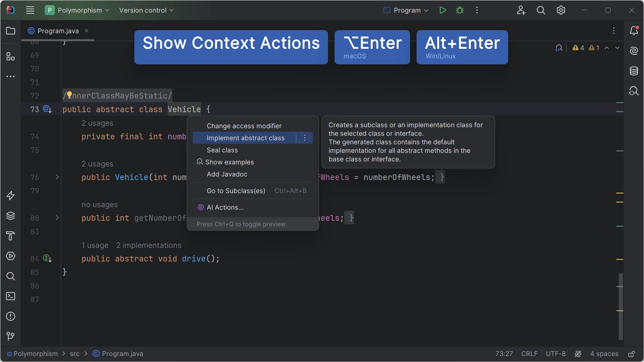Image resolution: width=644 pixels, height=362 pixels.
Task: Open the Notifications bell icon
Action: [634, 30]
